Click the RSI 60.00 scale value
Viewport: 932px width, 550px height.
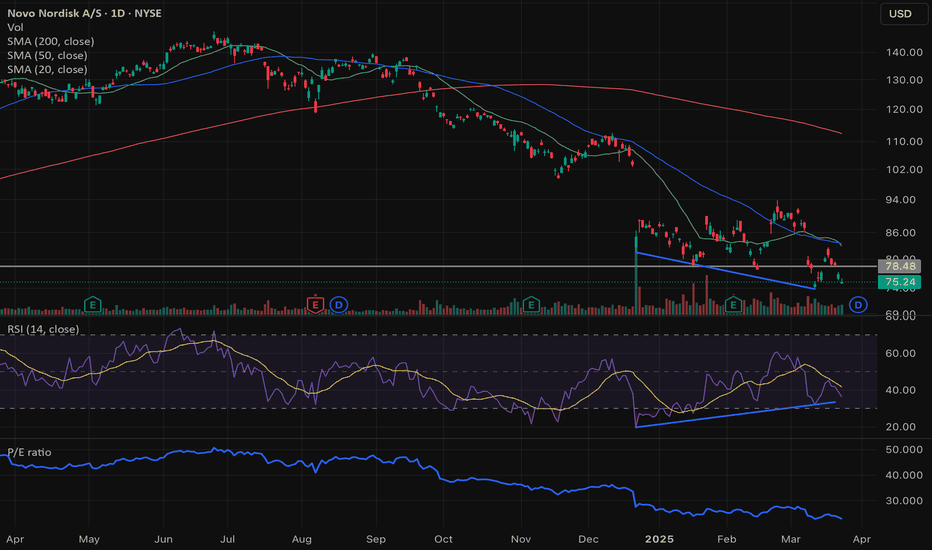tap(900, 353)
